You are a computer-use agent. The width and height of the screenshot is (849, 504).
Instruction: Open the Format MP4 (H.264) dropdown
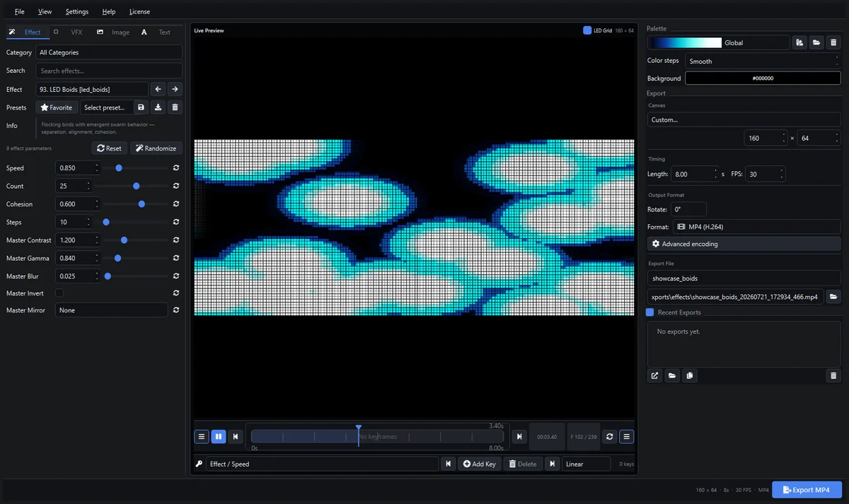tap(756, 227)
